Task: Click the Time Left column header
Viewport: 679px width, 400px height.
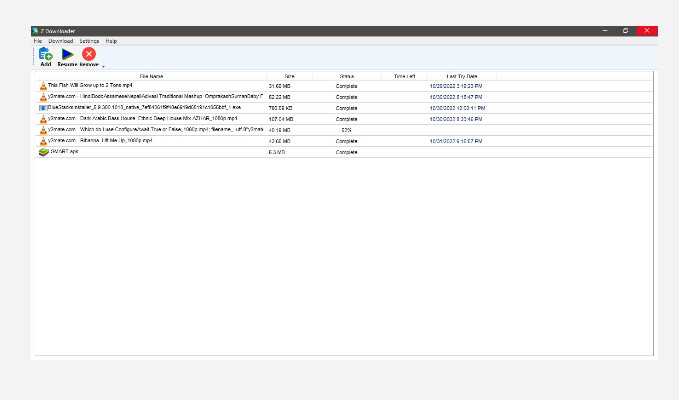Action: click(404, 76)
